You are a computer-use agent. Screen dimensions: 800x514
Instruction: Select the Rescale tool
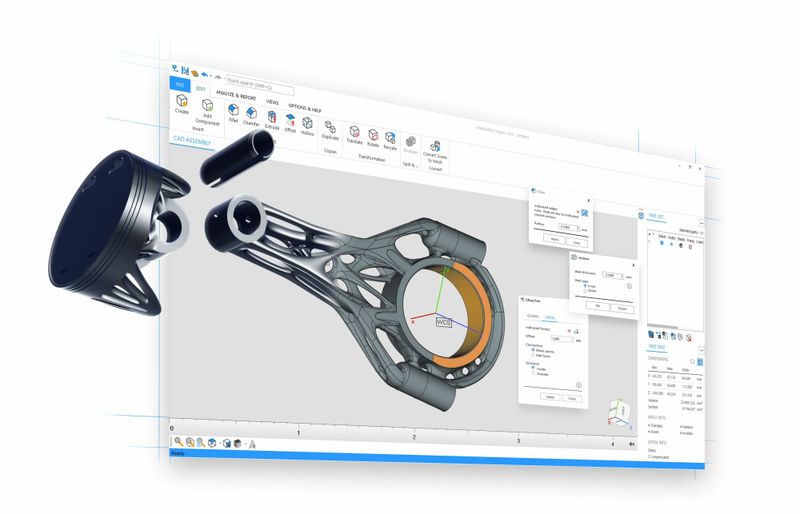point(390,138)
